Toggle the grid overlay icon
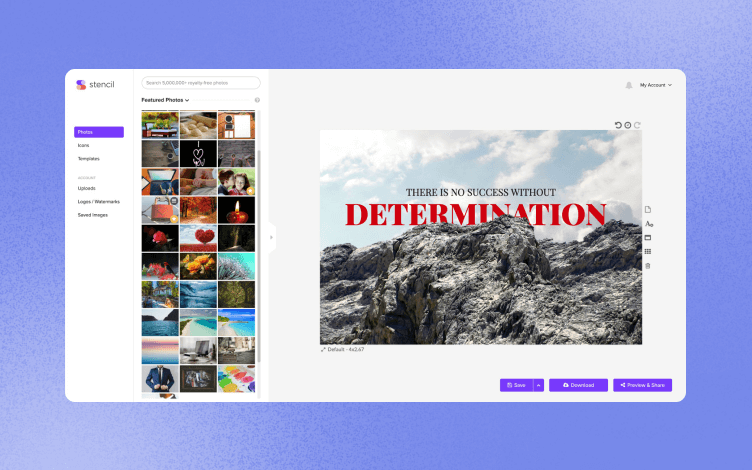The image size is (752, 470). [648, 252]
